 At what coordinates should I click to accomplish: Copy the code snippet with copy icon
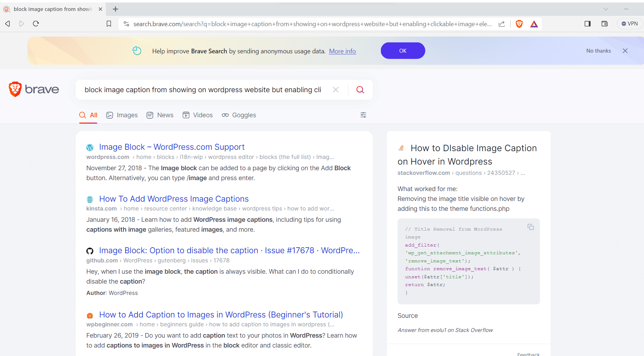click(x=530, y=227)
